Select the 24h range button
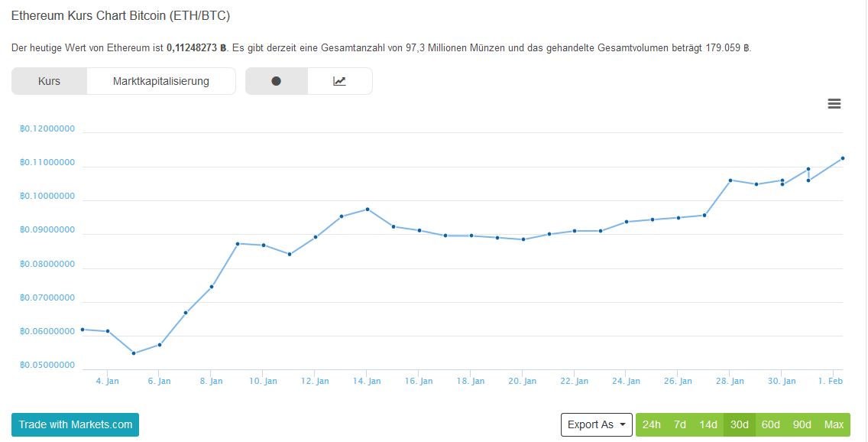Screen dimensions: 868x442 pyautogui.click(x=651, y=424)
